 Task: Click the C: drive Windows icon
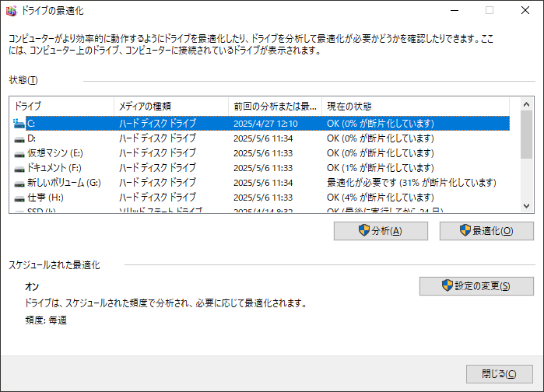click(19, 124)
